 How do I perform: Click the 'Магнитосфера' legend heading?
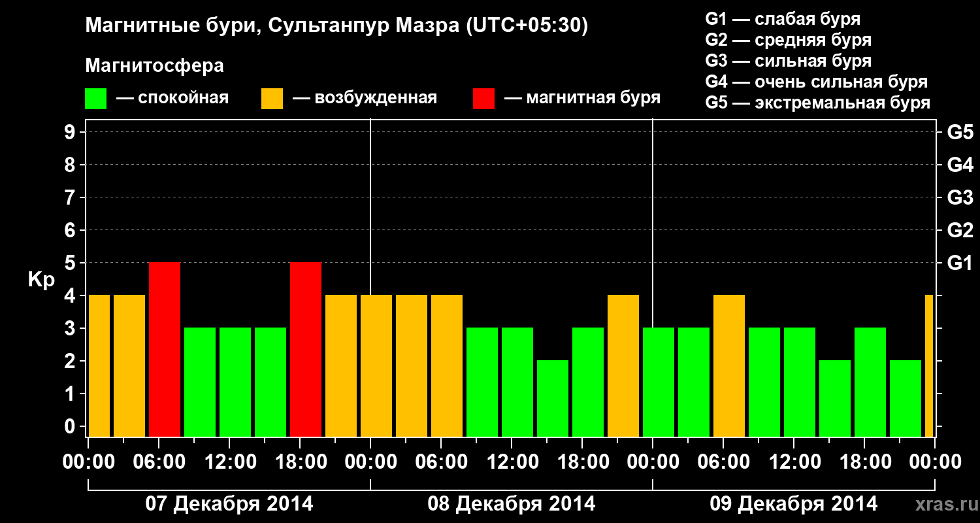point(154,66)
